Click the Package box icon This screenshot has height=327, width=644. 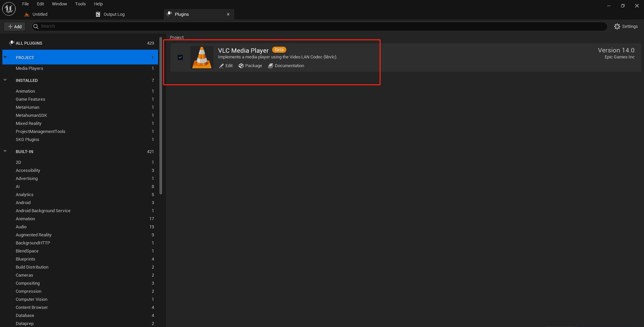[241, 66]
